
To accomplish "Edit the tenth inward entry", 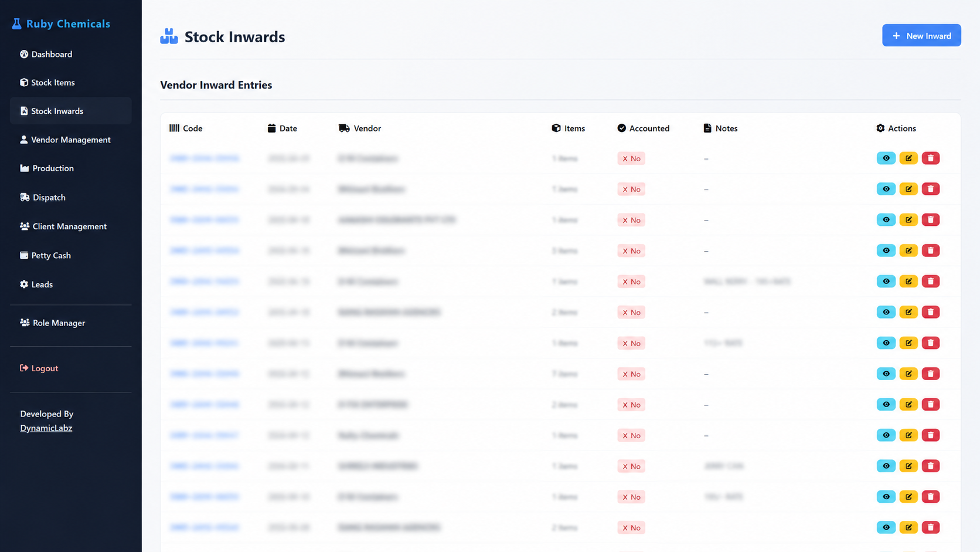I will (908, 435).
